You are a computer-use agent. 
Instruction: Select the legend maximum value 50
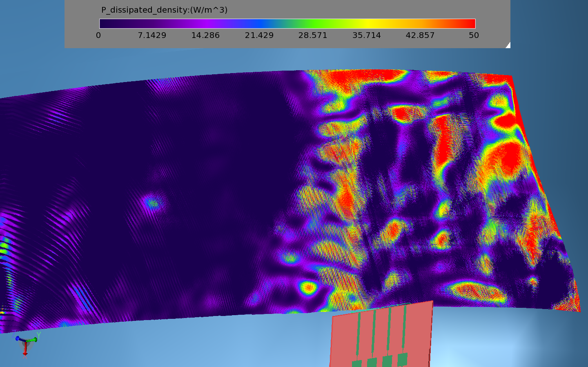point(474,36)
